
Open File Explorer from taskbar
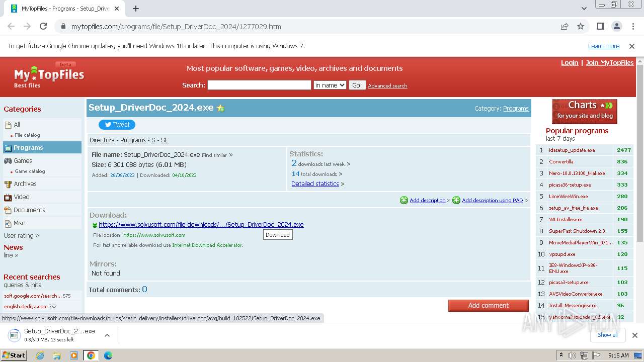(57, 355)
